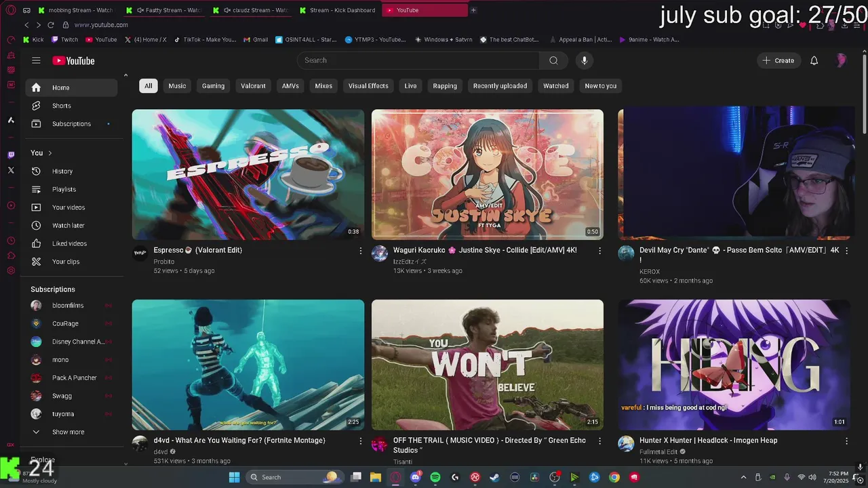Screen dimensions: 868x488
Task: Select the Gaming filter chip
Action: [x=213, y=86]
